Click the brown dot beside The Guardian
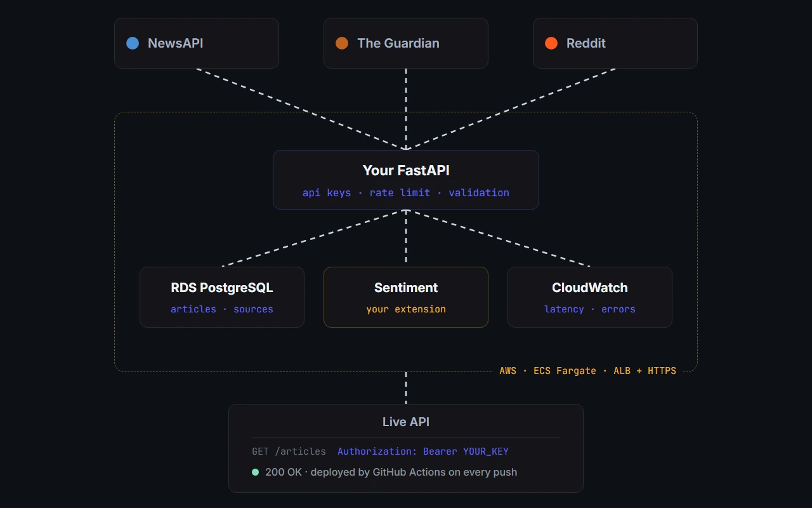The height and width of the screenshot is (508, 812). [x=342, y=43]
